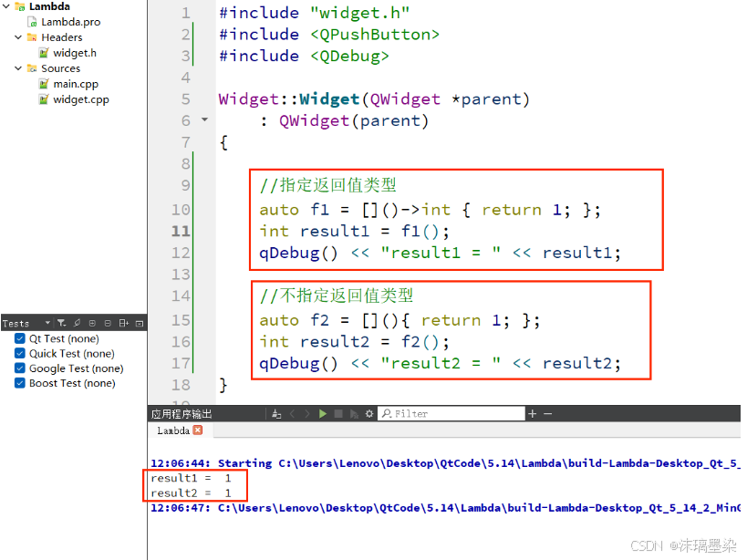The image size is (747, 560).
Task: Open application output settings gear
Action: 369,414
